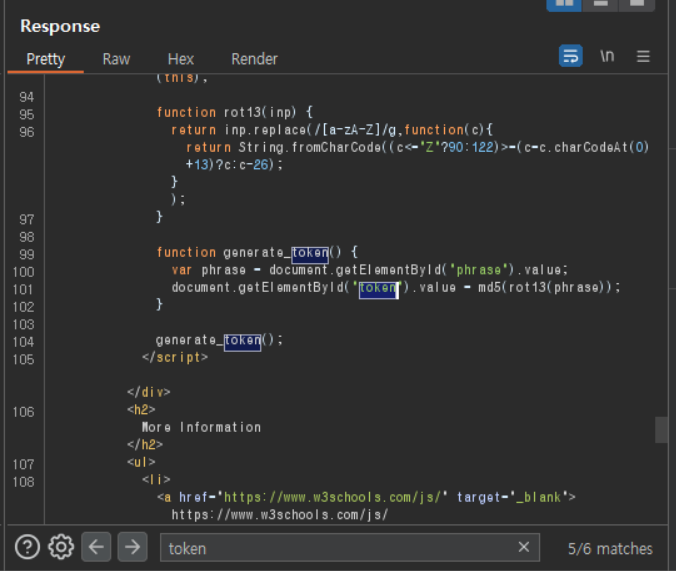Click the Response panel heading
This screenshot has width=676, height=571.
pyautogui.click(x=60, y=26)
